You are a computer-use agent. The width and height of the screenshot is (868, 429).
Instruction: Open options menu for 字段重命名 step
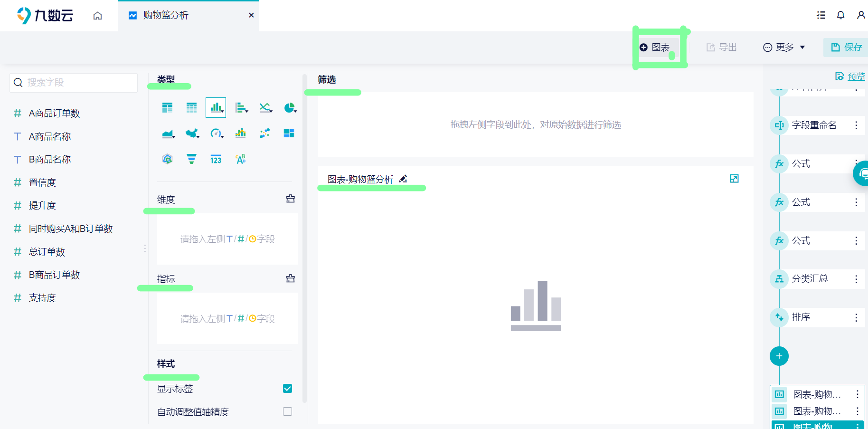[856, 125]
